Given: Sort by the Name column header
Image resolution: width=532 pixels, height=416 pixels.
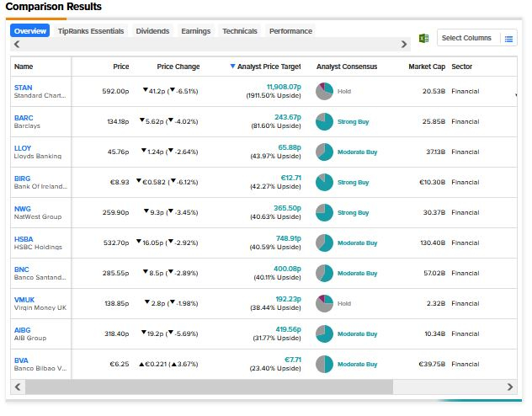Looking at the screenshot, I should pos(24,67).
